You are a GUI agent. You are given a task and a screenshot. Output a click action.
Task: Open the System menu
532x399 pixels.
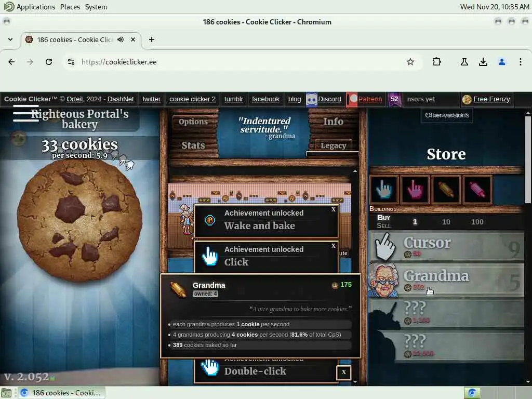tap(96, 7)
